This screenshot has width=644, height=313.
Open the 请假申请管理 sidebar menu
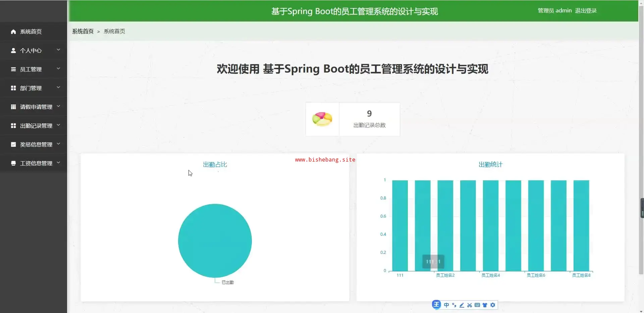click(34, 107)
